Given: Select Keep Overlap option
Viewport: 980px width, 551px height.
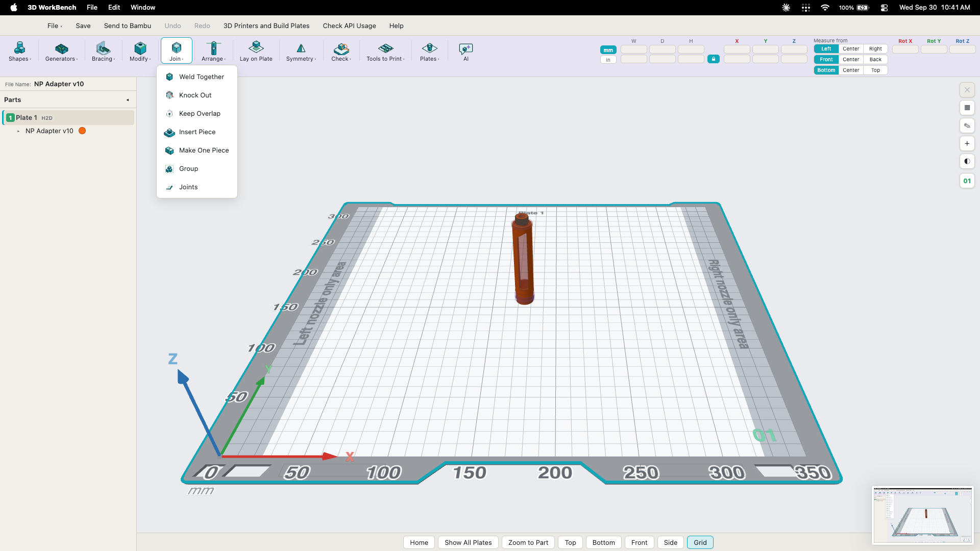Looking at the screenshot, I should (x=197, y=114).
